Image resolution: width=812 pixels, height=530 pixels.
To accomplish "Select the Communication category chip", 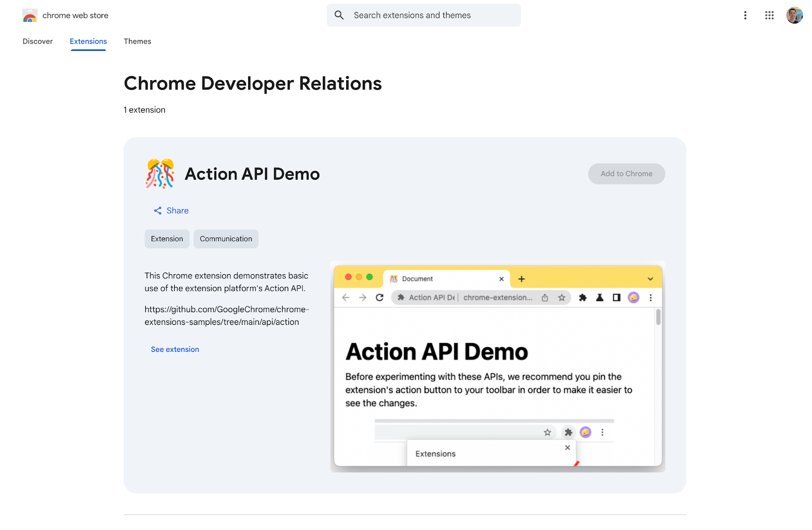I will tap(225, 239).
